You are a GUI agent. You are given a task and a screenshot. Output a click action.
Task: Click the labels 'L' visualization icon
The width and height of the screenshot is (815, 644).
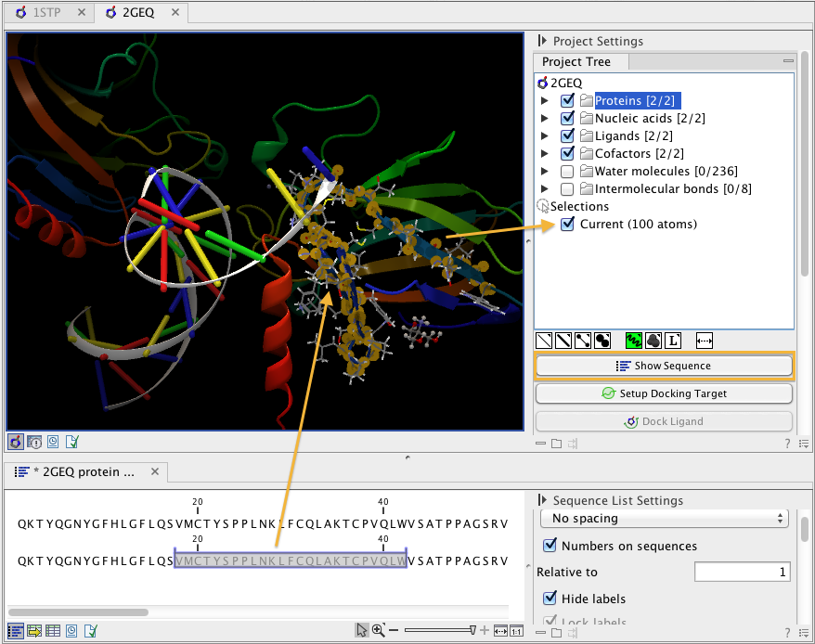(673, 341)
